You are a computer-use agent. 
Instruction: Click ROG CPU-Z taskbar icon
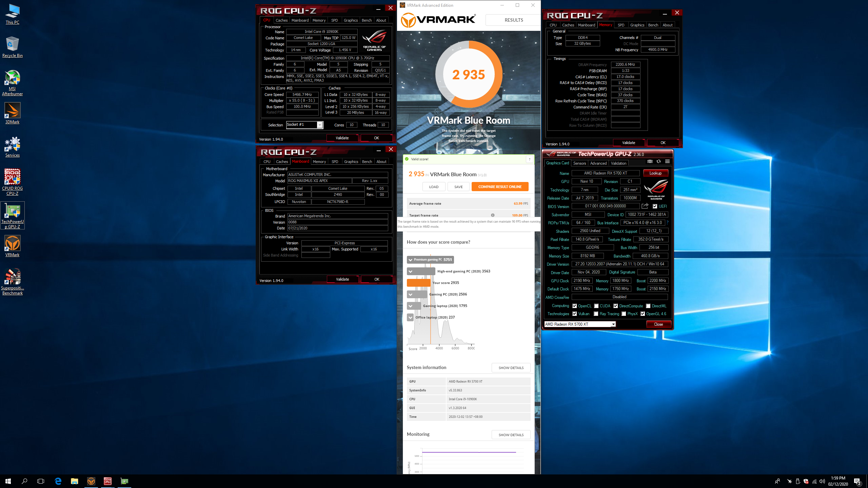pyautogui.click(x=108, y=481)
